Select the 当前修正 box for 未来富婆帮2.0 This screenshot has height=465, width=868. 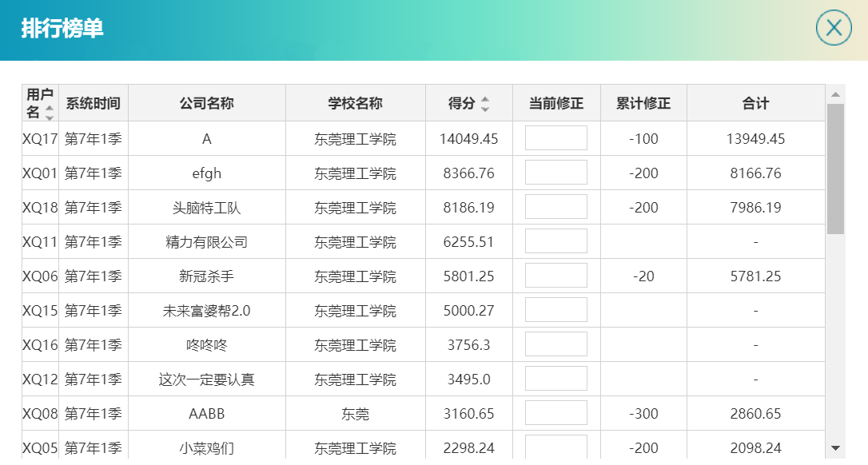tap(555, 310)
